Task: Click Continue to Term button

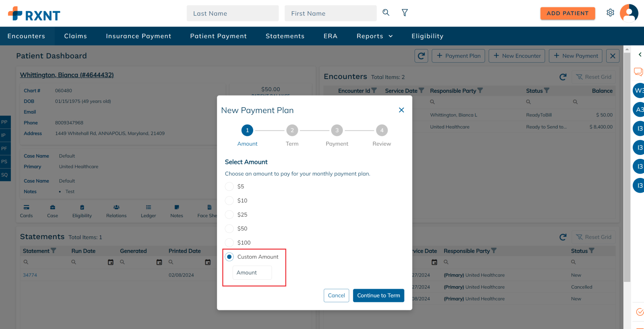Action: pyautogui.click(x=379, y=296)
